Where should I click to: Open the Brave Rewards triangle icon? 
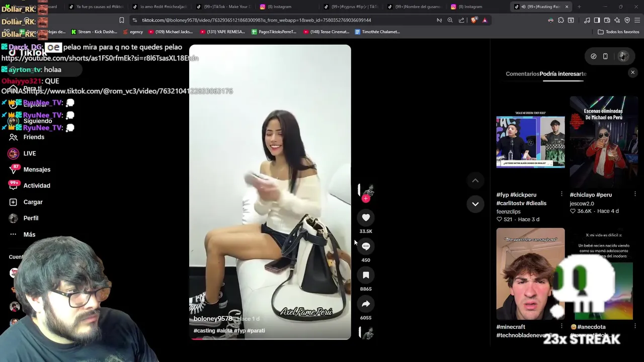485,20
